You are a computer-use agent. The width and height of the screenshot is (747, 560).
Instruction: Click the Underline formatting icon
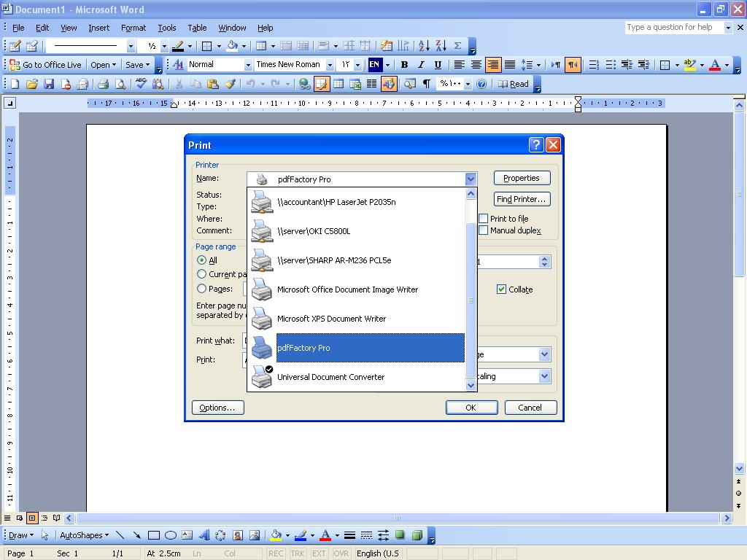pyautogui.click(x=438, y=65)
